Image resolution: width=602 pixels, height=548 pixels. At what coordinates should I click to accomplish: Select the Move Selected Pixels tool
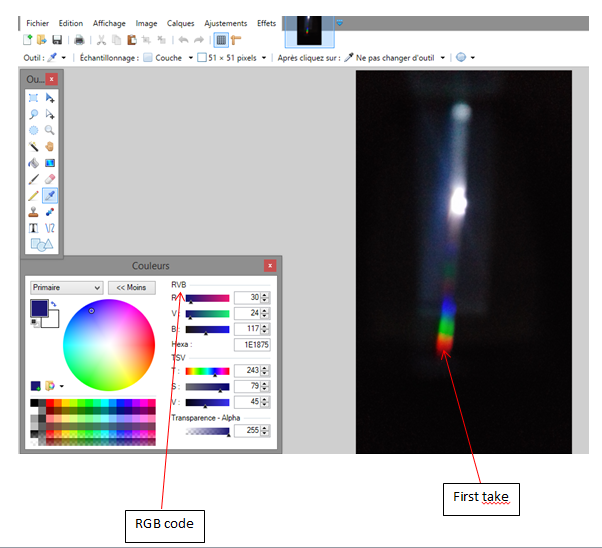(50, 98)
